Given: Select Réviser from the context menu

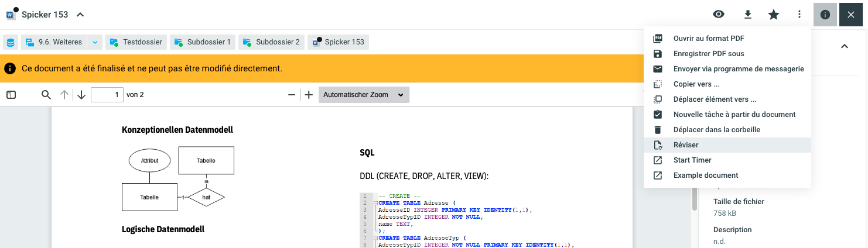Looking at the screenshot, I should coord(686,145).
